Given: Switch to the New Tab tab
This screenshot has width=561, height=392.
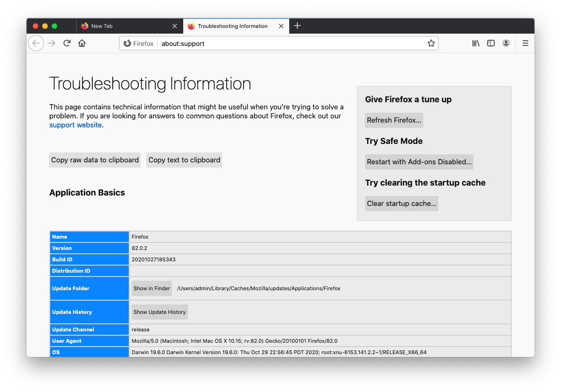Looking at the screenshot, I should (x=130, y=26).
